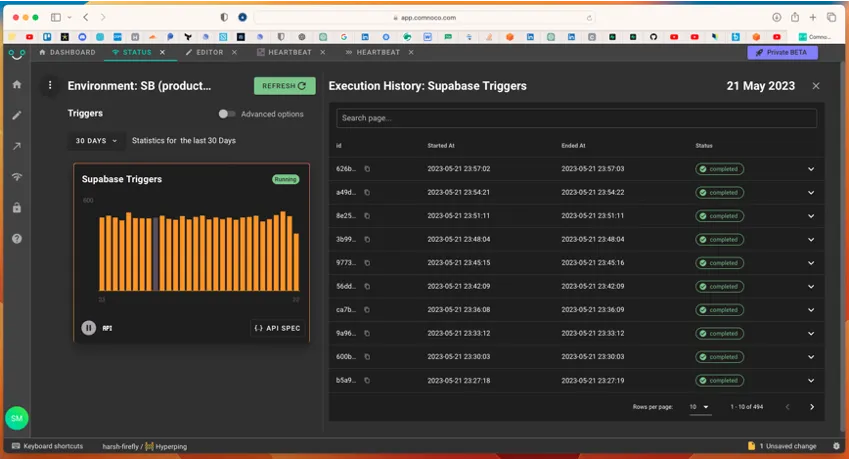The height and width of the screenshot is (460, 850).
Task: Click the pencil editor icon in sidebar
Action: (16, 115)
